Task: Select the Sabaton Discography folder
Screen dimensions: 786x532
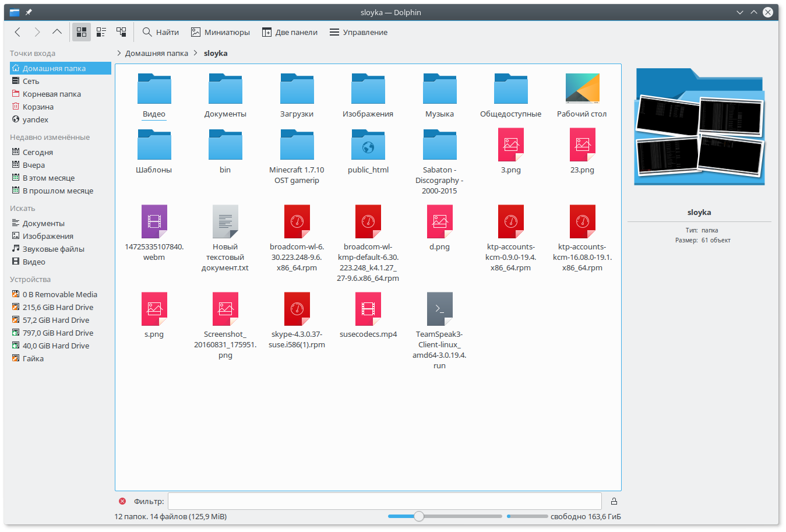Action: (x=440, y=145)
